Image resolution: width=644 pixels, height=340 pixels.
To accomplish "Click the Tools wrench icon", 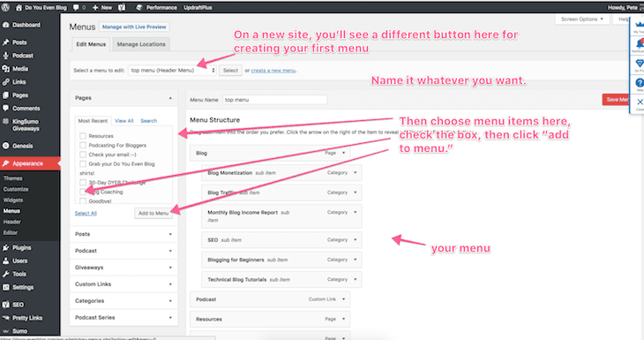I will pos(6,274).
